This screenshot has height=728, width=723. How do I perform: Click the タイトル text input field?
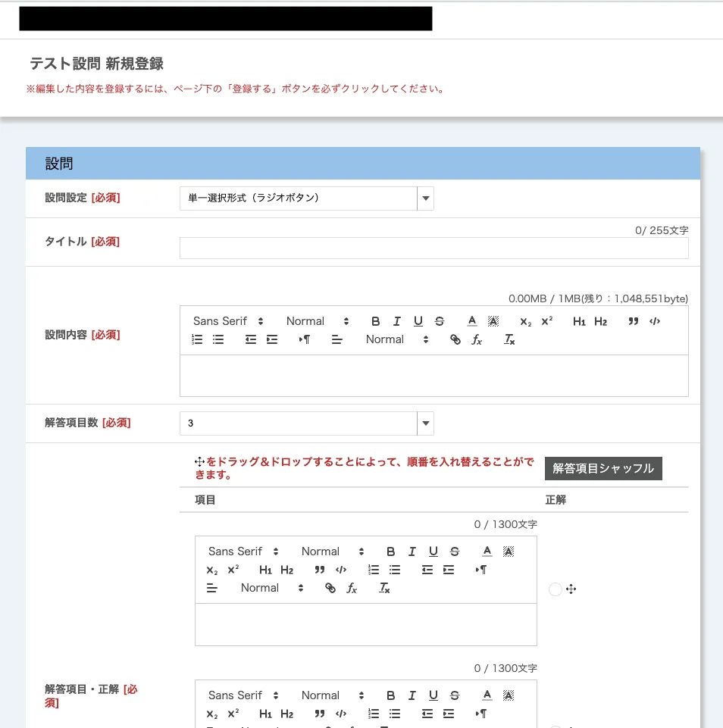click(x=433, y=248)
